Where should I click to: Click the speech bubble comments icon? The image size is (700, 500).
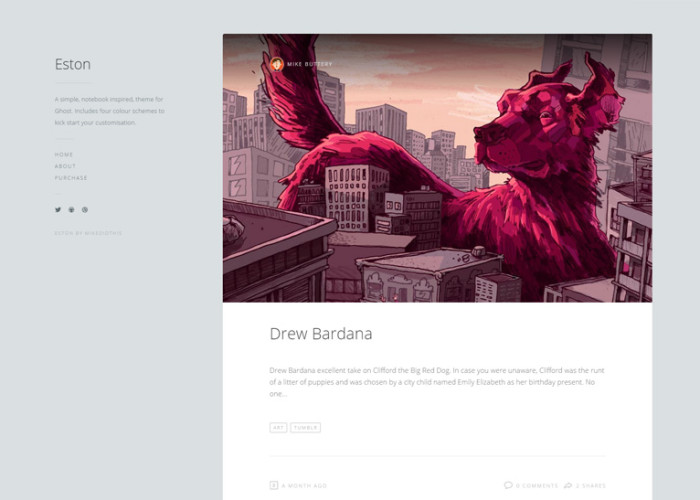(x=508, y=485)
